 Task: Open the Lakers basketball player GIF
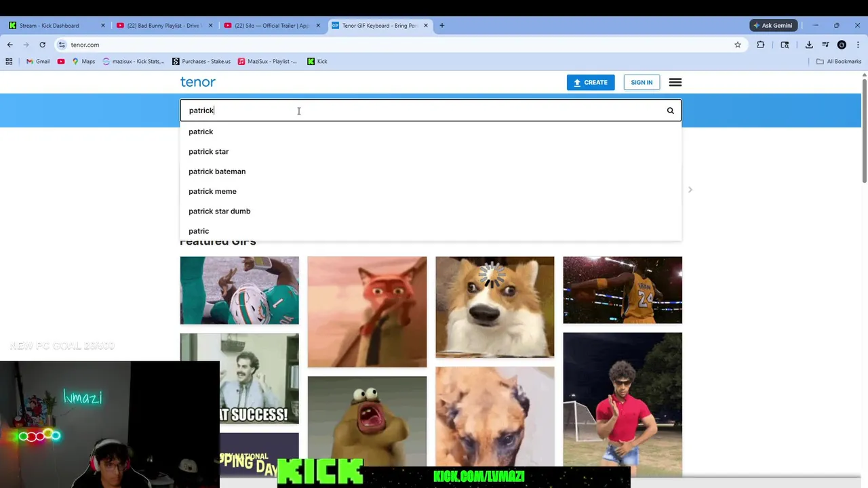(623, 290)
